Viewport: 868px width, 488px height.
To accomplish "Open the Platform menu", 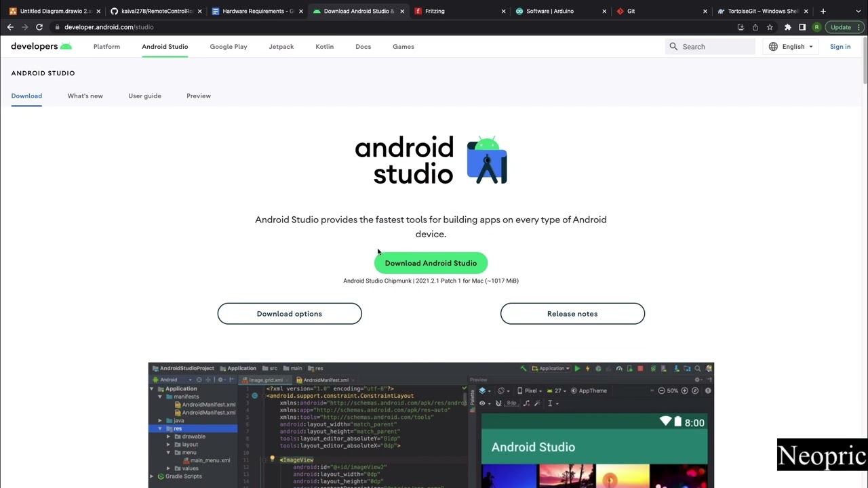I will coord(106,47).
